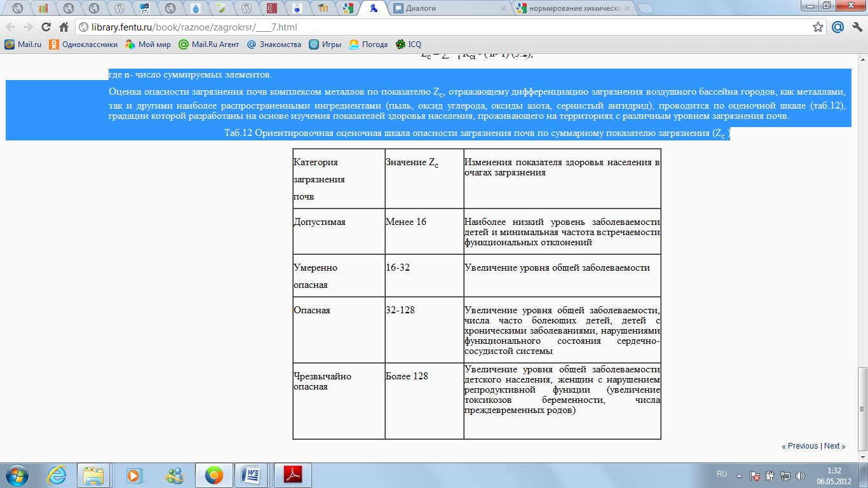The height and width of the screenshot is (488, 868).
Task: Click the 32-128 value cell
Action: pos(424,330)
